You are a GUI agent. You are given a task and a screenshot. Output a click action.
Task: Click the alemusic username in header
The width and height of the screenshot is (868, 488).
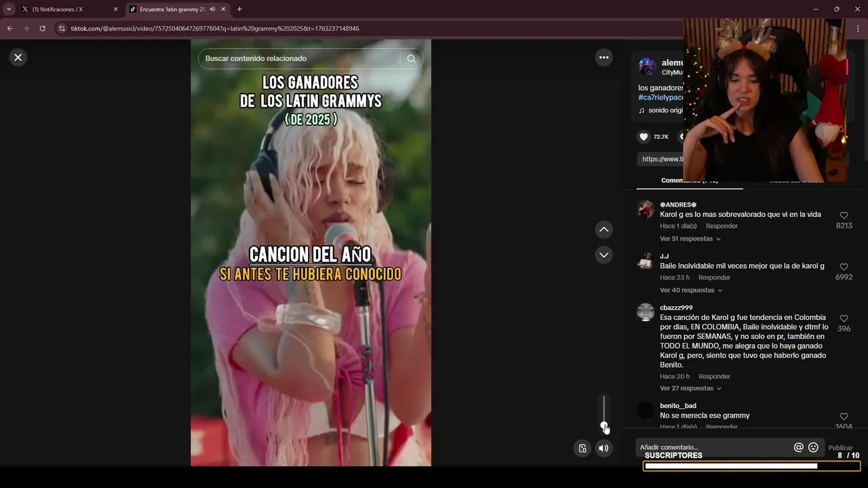point(672,62)
